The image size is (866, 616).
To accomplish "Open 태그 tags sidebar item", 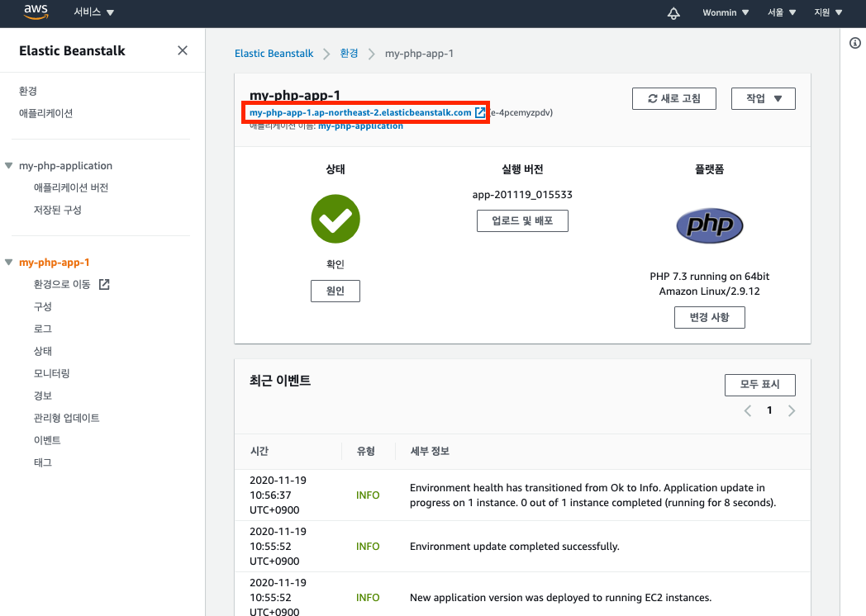I will coord(42,462).
